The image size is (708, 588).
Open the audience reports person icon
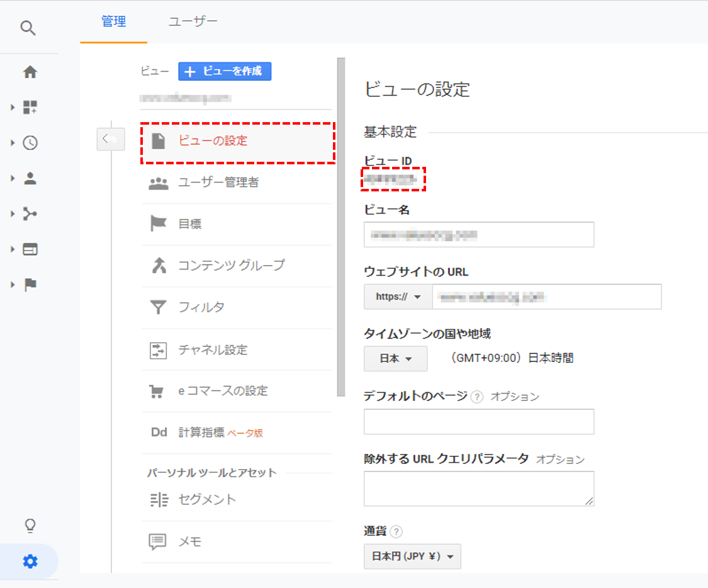pyautogui.click(x=28, y=178)
